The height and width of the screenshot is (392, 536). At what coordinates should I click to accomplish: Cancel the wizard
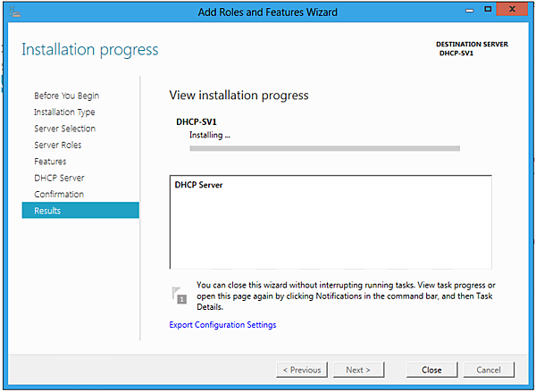[x=489, y=370]
